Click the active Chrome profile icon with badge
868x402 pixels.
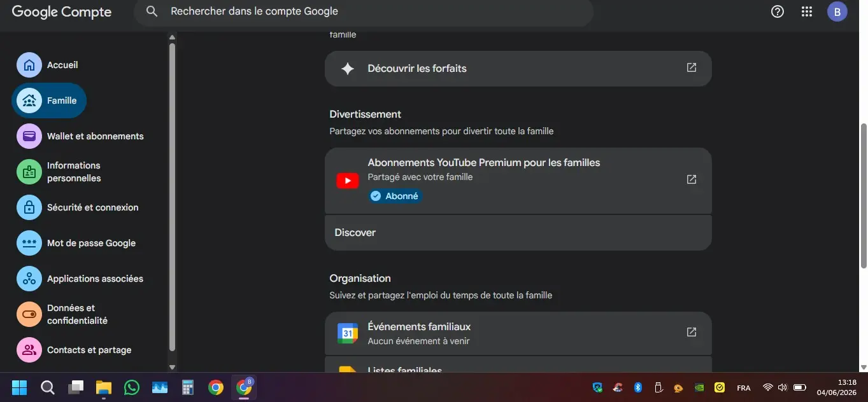(x=244, y=387)
